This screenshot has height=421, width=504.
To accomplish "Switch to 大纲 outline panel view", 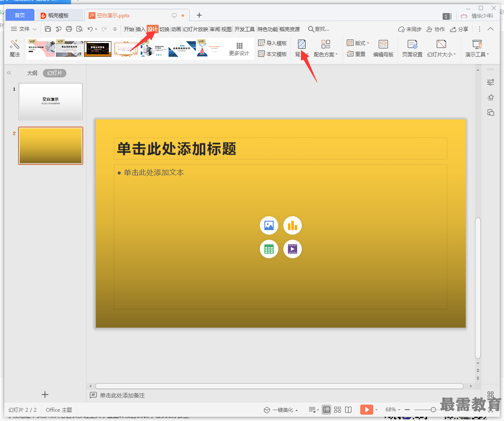I will tap(32, 73).
